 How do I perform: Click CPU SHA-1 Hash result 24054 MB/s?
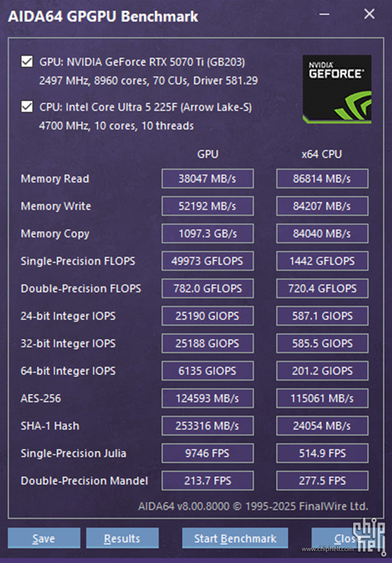322,426
